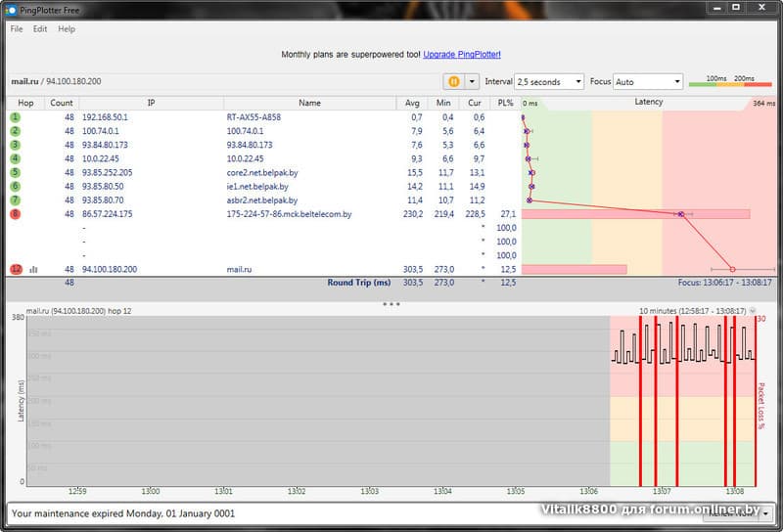
Task: Open the Edit menu
Action: click(x=40, y=29)
